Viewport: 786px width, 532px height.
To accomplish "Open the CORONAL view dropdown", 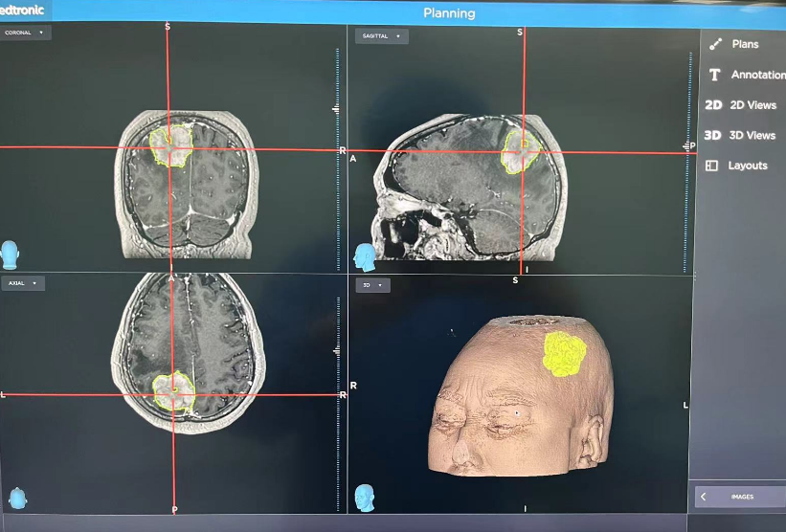I will point(26,33).
